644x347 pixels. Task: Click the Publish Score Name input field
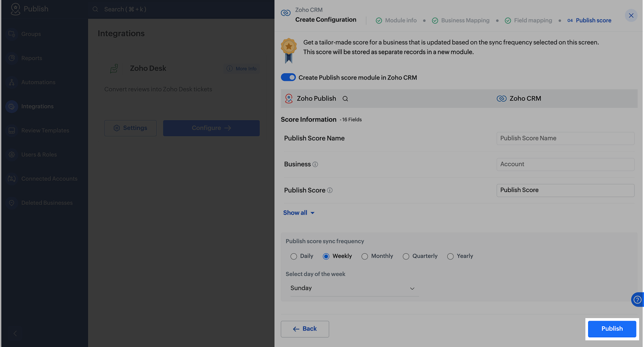(565, 138)
